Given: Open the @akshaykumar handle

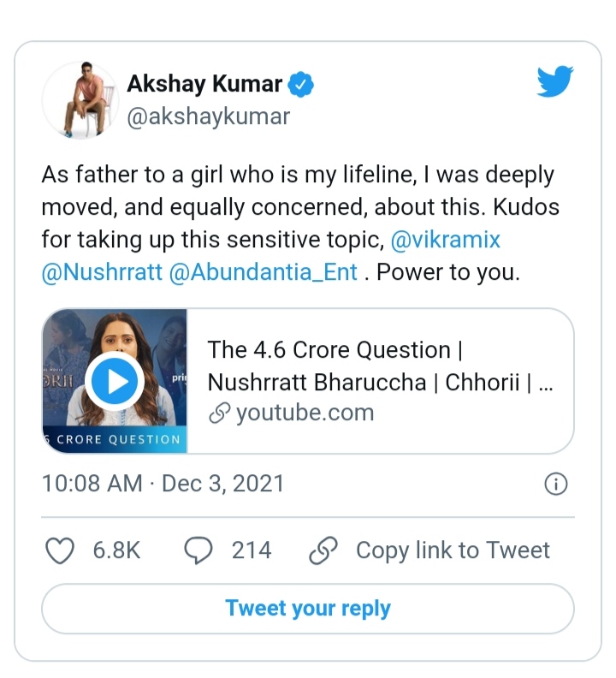Looking at the screenshot, I should click(209, 116).
